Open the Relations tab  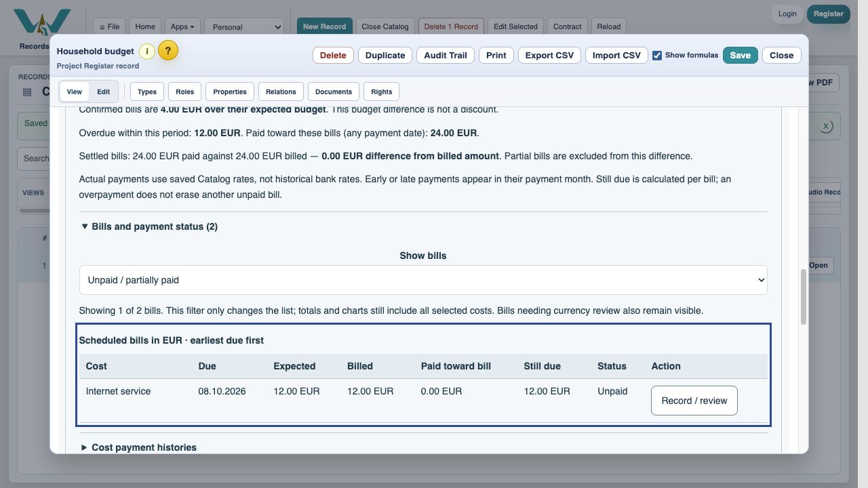[x=281, y=91]
